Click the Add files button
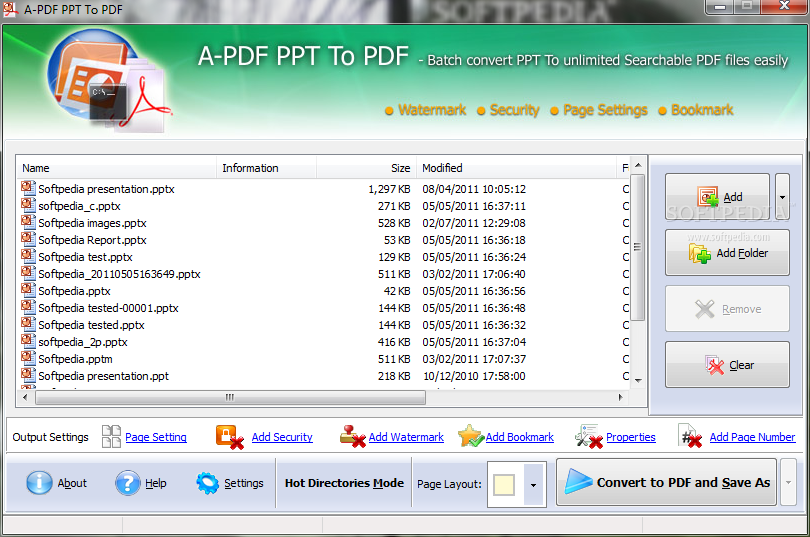810x537 pixels. (x=717, y=197)
